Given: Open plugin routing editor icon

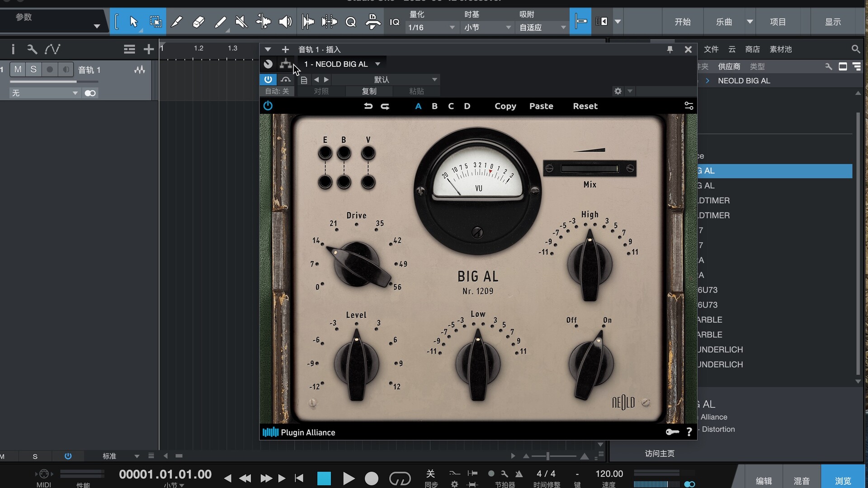Looking at the screenshot, I should point(285,64).
